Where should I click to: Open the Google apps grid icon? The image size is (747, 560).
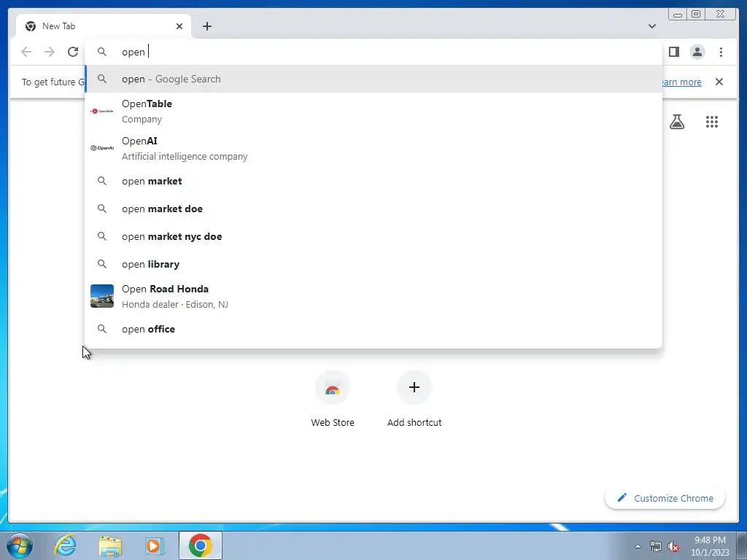pos(712,122)
